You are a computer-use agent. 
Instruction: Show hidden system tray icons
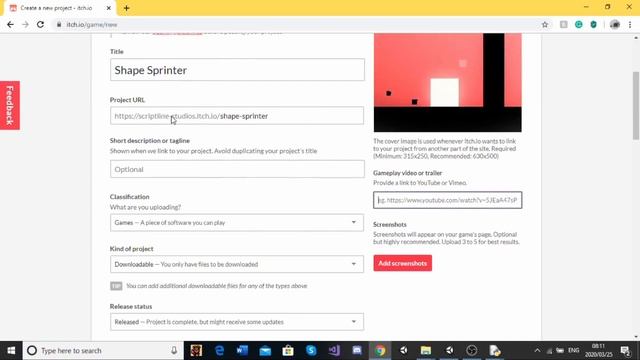pos(537,351)
